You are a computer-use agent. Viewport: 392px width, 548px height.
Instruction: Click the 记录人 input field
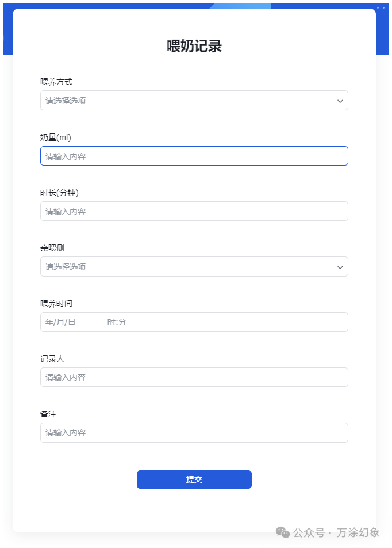(194, 377)
